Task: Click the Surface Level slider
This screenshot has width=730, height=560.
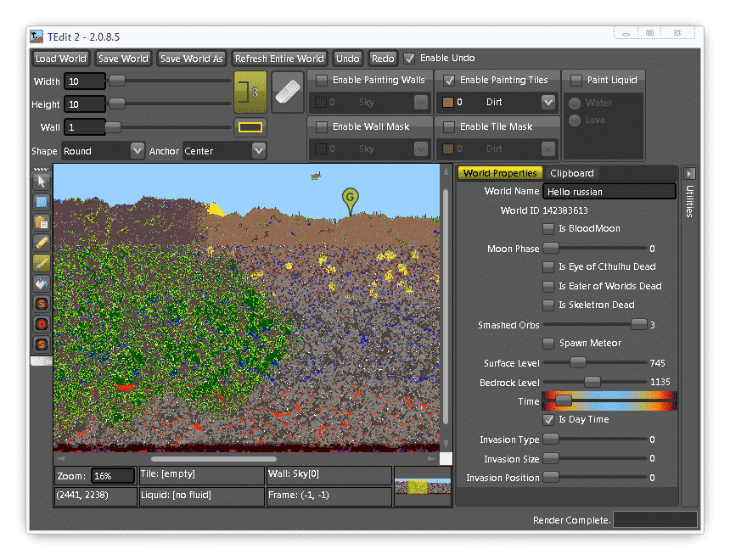Action: [595, 362]
